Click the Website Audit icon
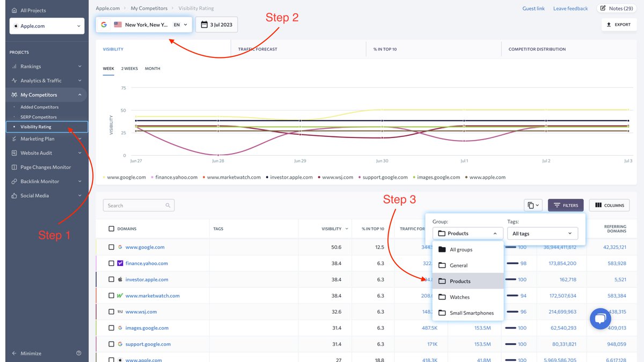Image resolution: width=644 pixels, height=362 pixels. [14, 153]
